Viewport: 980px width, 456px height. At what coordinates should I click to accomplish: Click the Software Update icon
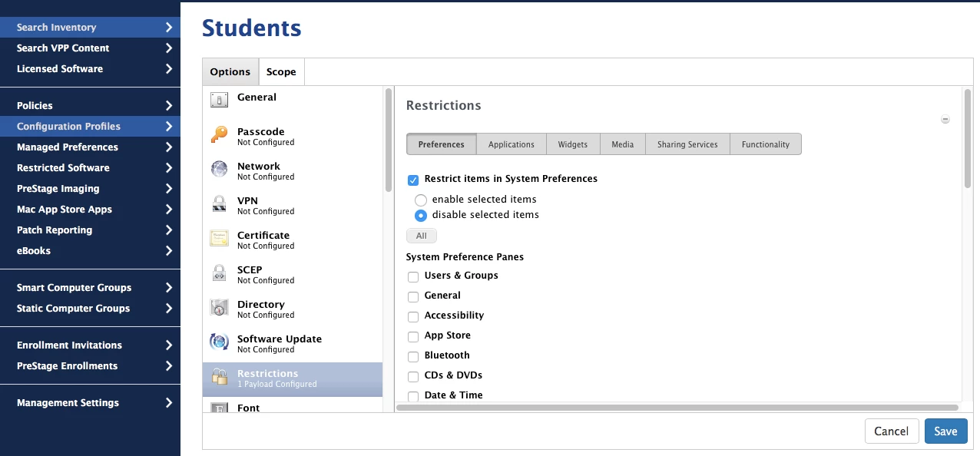point(219,342)
